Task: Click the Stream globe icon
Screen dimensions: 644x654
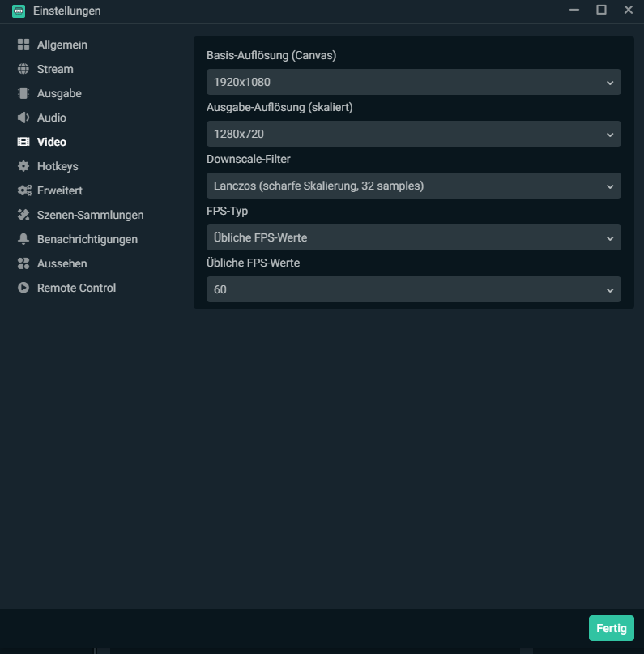Action: [x=23, y=69]
